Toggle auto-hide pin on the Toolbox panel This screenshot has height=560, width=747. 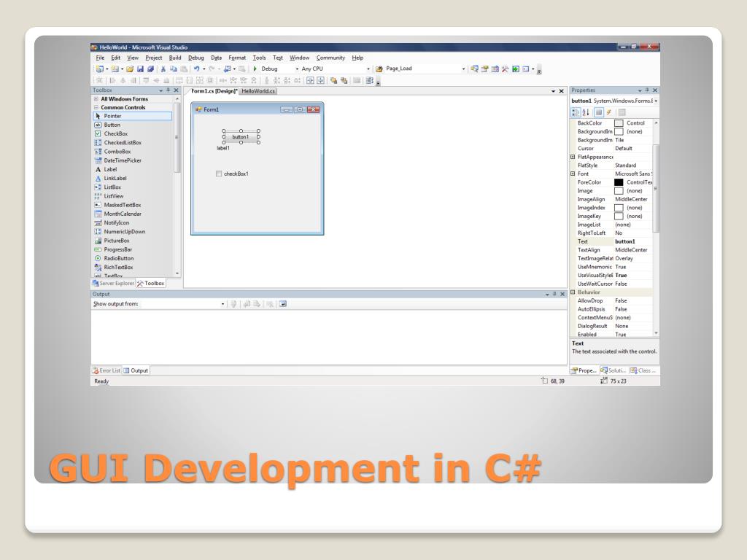(x=169, y=90)
